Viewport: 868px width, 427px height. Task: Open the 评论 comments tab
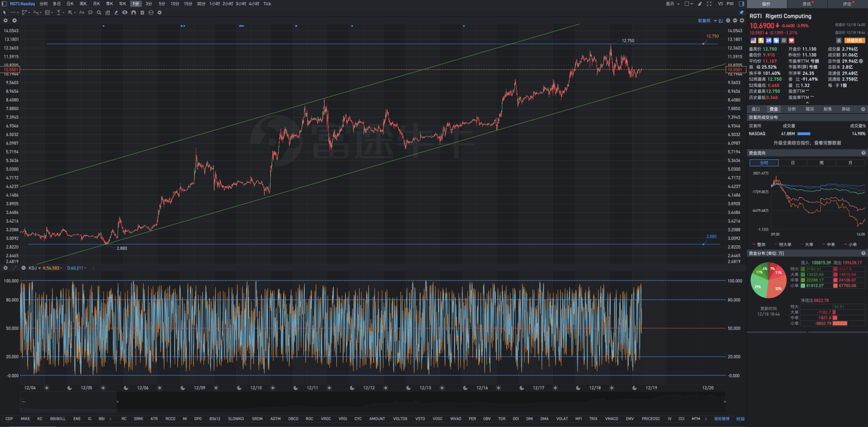847,4
